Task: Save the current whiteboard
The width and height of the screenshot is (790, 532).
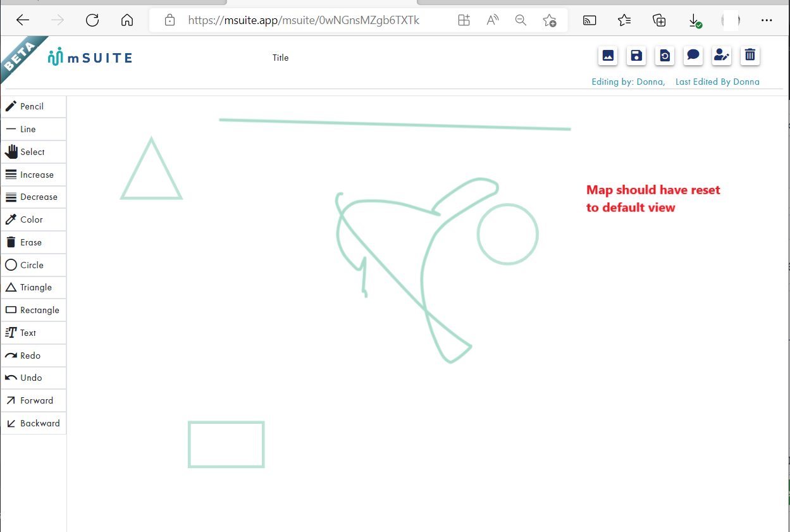Action: coord(636,56)
